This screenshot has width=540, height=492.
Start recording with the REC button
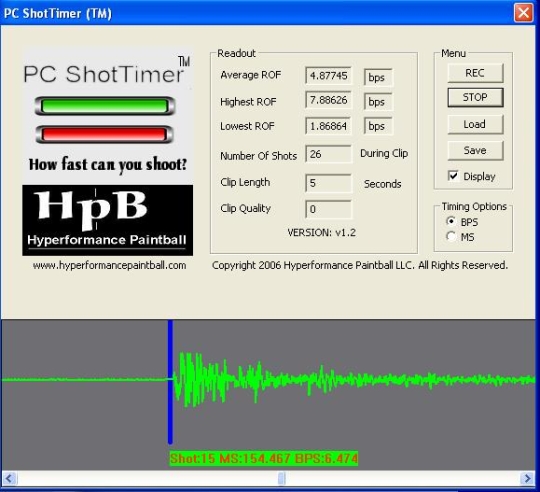tap(475, 73)
